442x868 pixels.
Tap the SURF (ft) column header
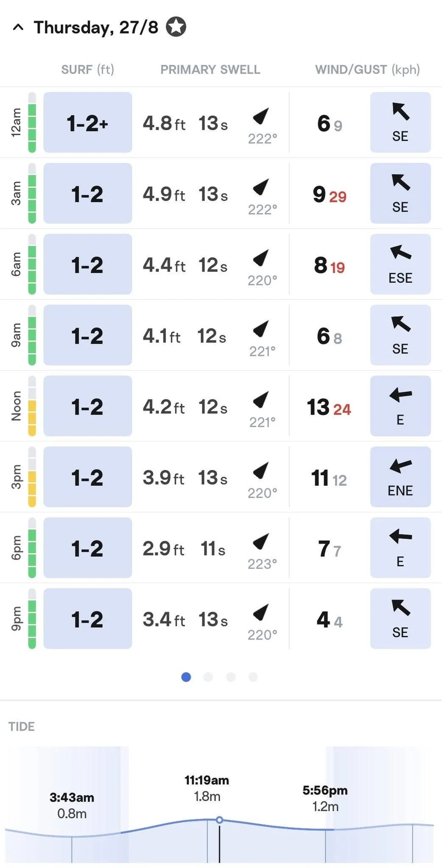pos(88,70)
